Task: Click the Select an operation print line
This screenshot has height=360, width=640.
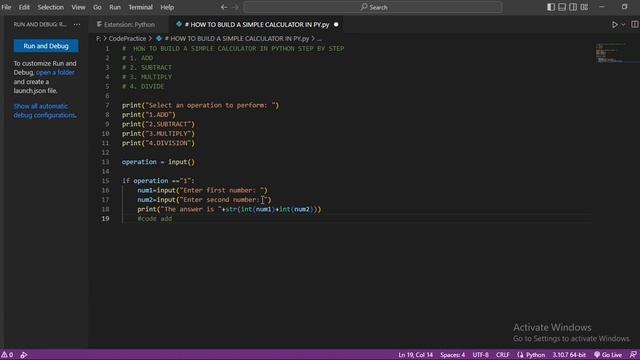Action: (x=200, y=105)
